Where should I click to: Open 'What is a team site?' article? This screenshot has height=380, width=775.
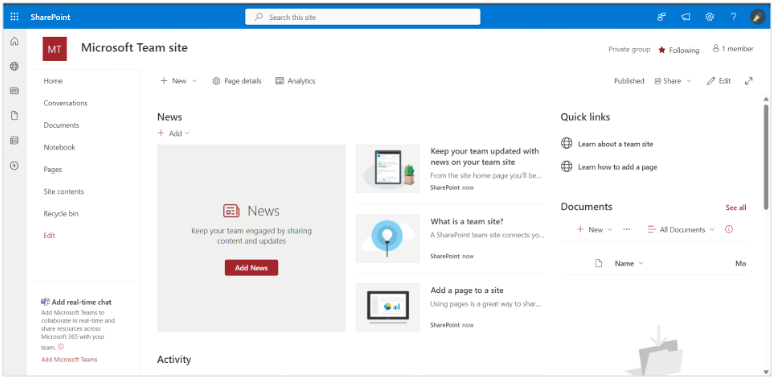pyautogui.click(x=467, y=221)
